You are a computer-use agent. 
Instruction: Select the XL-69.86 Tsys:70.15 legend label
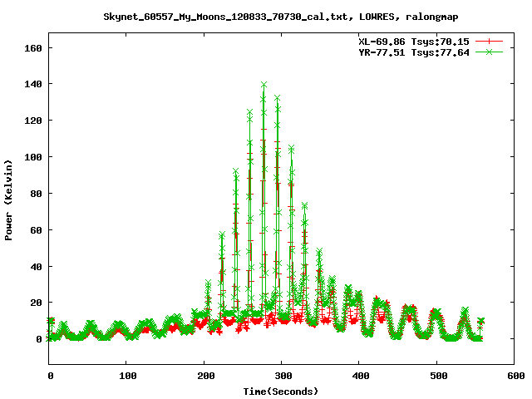pos(414,42)
